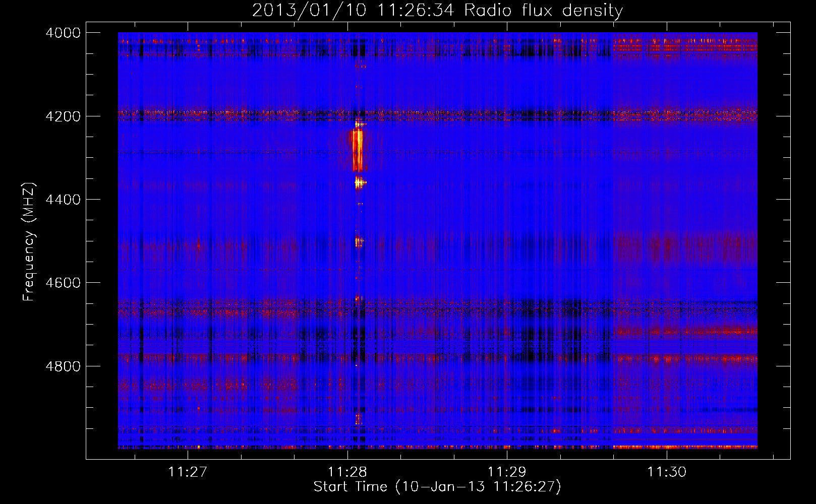Click the 'Frequency (MHZ)' vertical axis title

click(29, 242)
